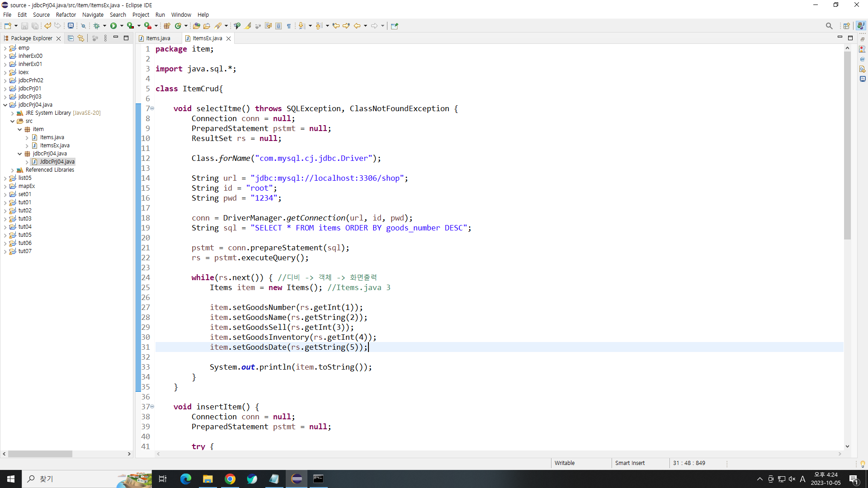Toggle Show Whitespace Characters pilcrow icon

(x=289, y=26)
